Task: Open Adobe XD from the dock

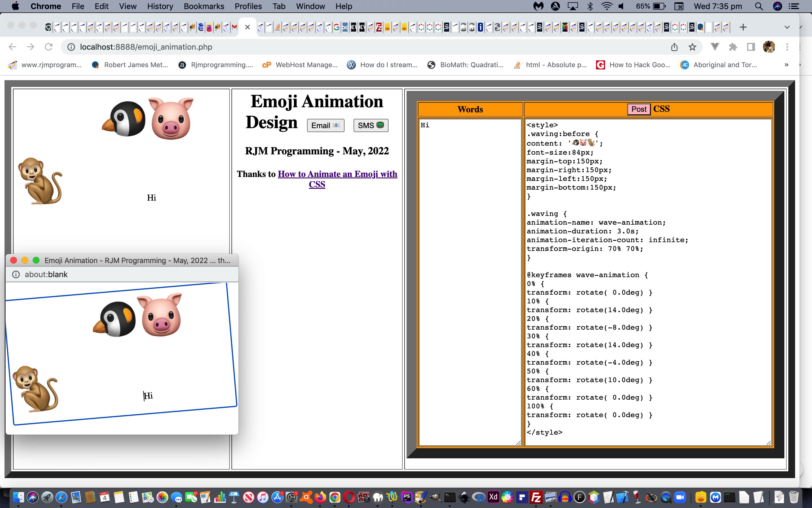Action: point(493,497)
